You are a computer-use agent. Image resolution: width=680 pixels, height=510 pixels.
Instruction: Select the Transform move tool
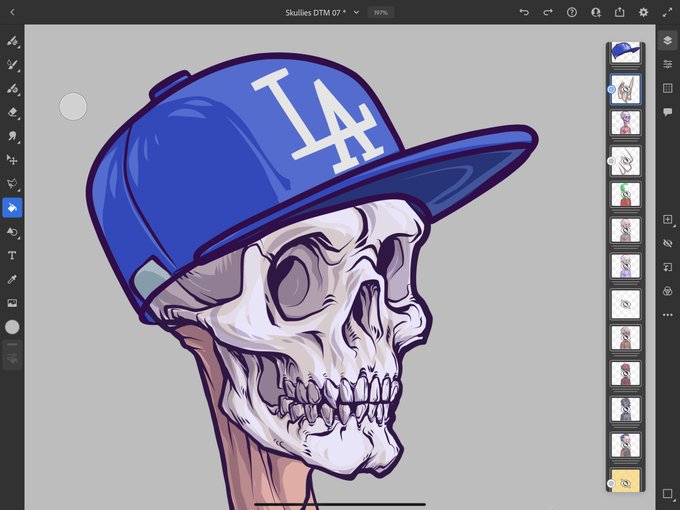pos(12,160)
